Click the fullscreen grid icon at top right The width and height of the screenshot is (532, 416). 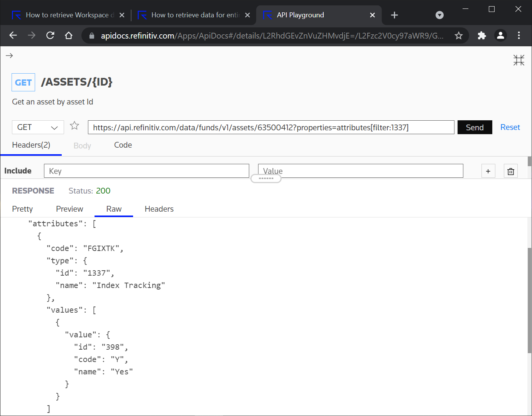pyautogui.click(x=519, y=60)
